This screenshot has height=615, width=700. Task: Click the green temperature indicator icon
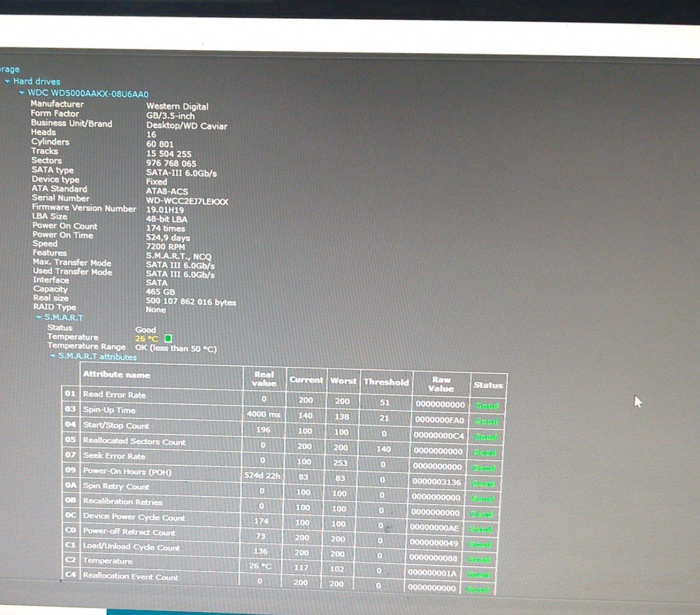(168, 339)
